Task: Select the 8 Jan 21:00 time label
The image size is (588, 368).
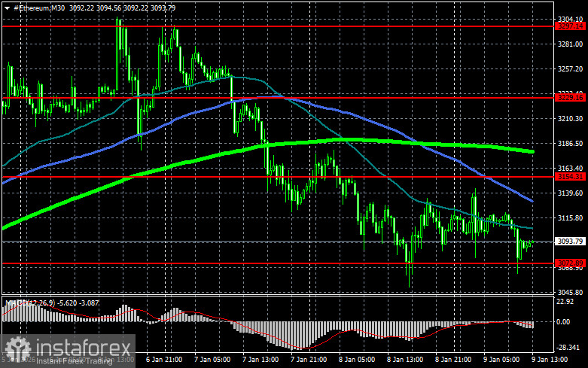Action: (453, 360)
